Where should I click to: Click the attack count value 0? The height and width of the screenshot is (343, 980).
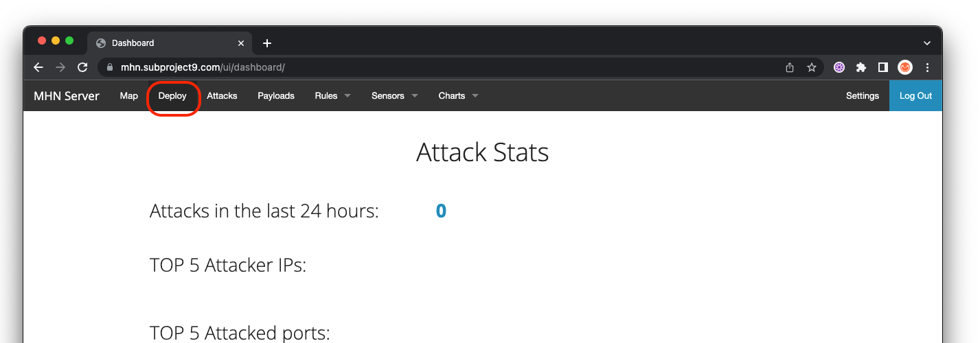441,211
